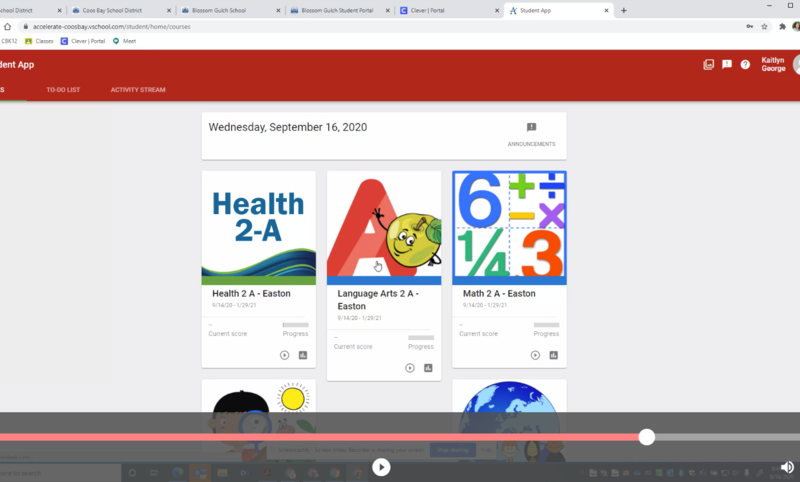This screenshot has width=800, height=482.
Task: Switch to the TO-DO LIST tab
Action: [x=63, y=90]
